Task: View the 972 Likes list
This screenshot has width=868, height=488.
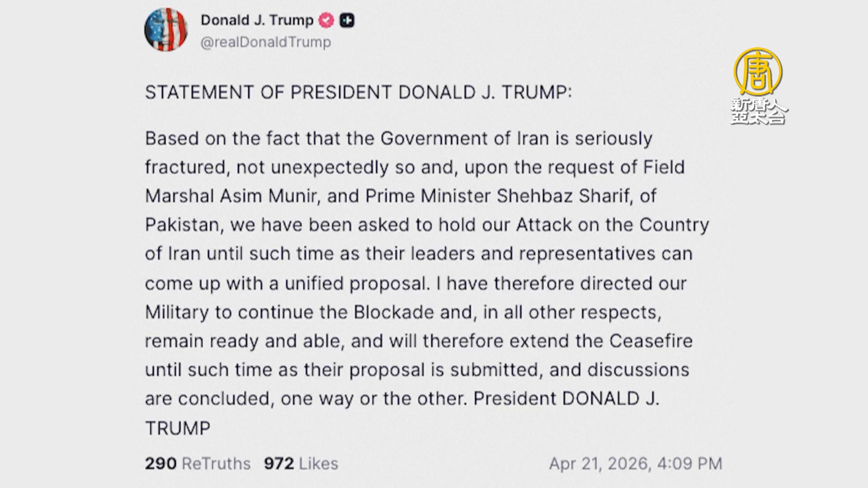Action: [301, 464]
